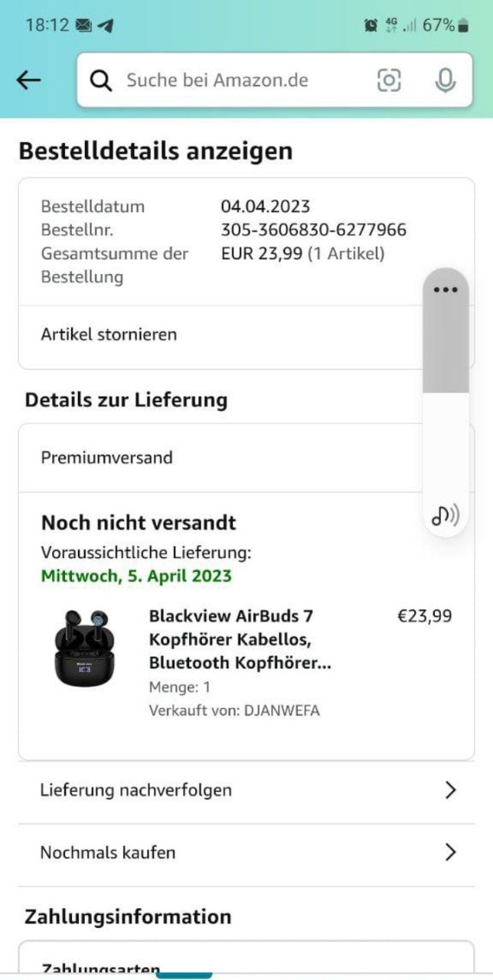
Task: Open Blackview AirBuds 7 product title
Action: point(239,639)
